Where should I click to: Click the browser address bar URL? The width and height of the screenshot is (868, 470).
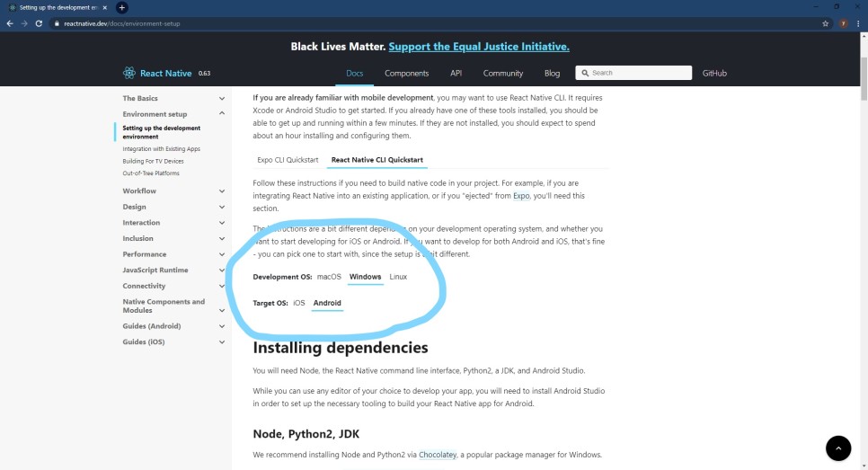point(122,23)
